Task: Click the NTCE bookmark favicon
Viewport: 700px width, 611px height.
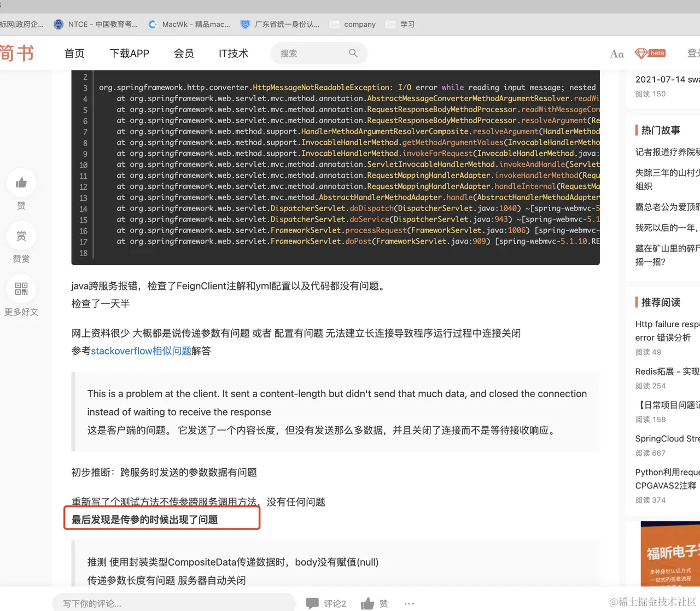Action: (59, 24)
